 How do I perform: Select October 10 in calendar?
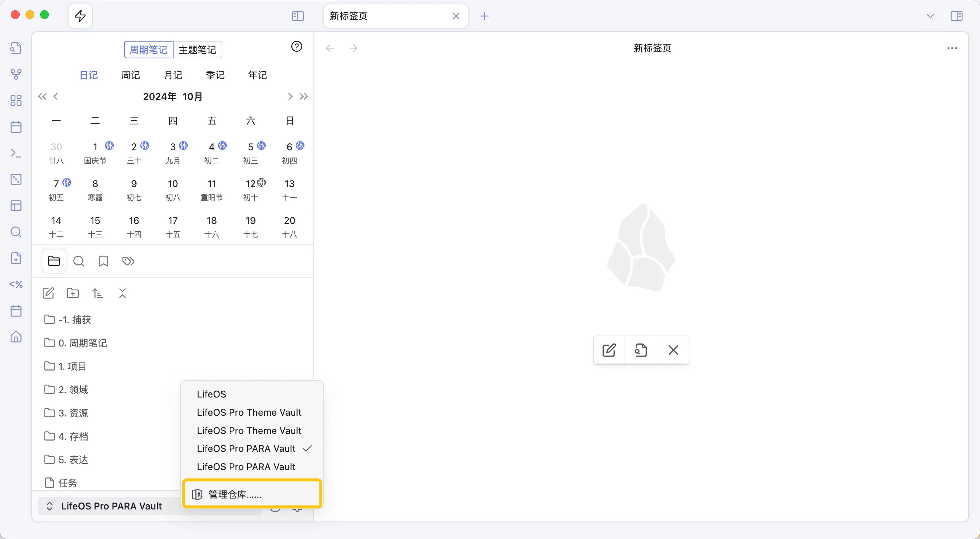tap(173, 189)
